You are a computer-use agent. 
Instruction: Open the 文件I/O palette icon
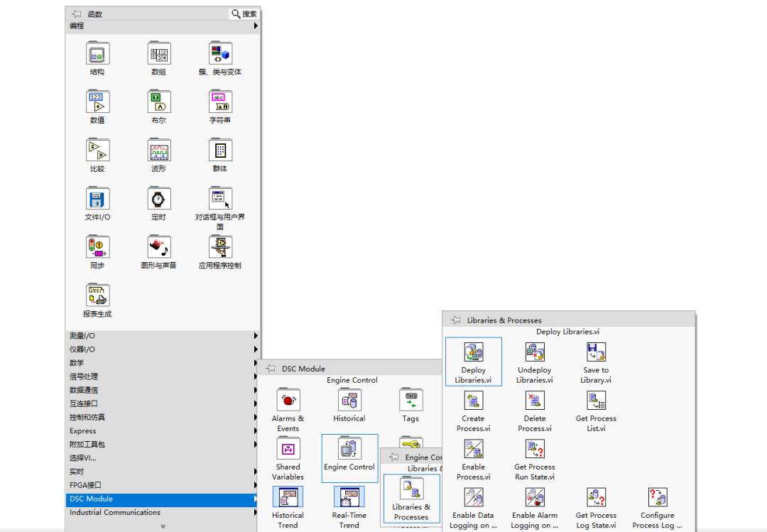97,198
